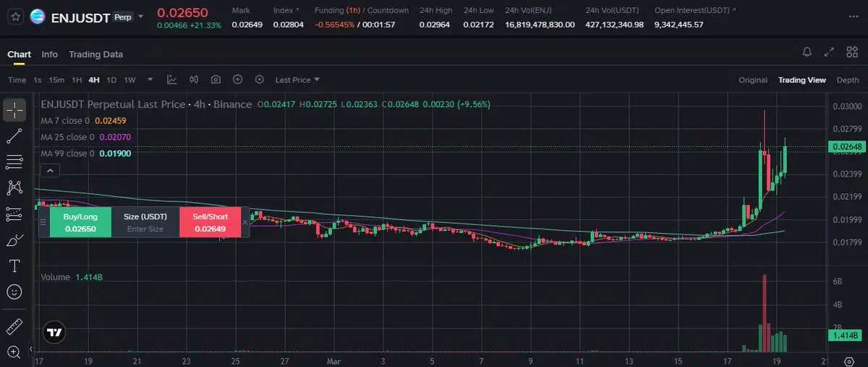Switch to Depth chart view
868x367 pixels.
tap(848, 80)
